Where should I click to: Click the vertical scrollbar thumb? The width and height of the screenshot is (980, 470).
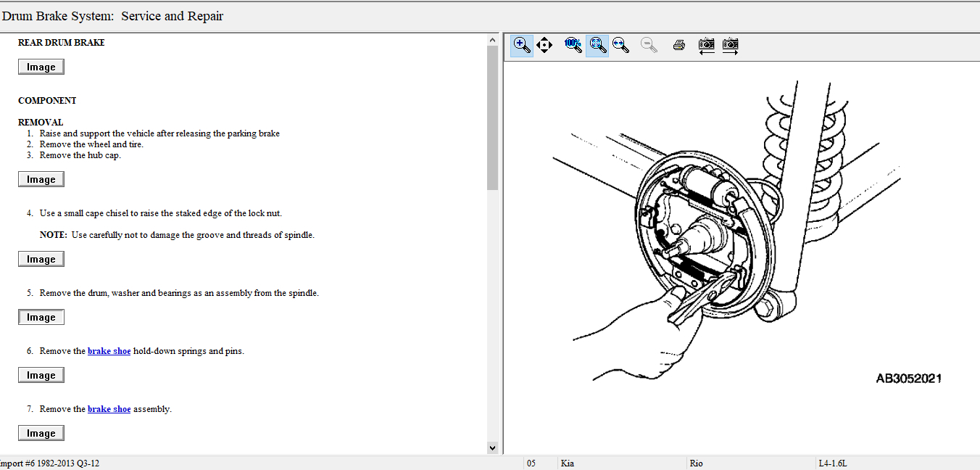pos(493,116)
